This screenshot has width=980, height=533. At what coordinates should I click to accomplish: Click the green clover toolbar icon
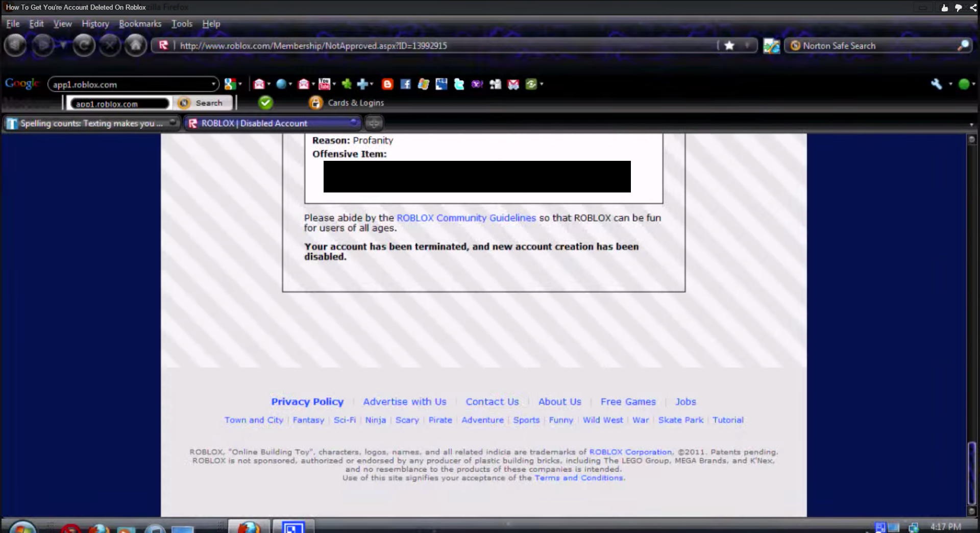[347, 84]
